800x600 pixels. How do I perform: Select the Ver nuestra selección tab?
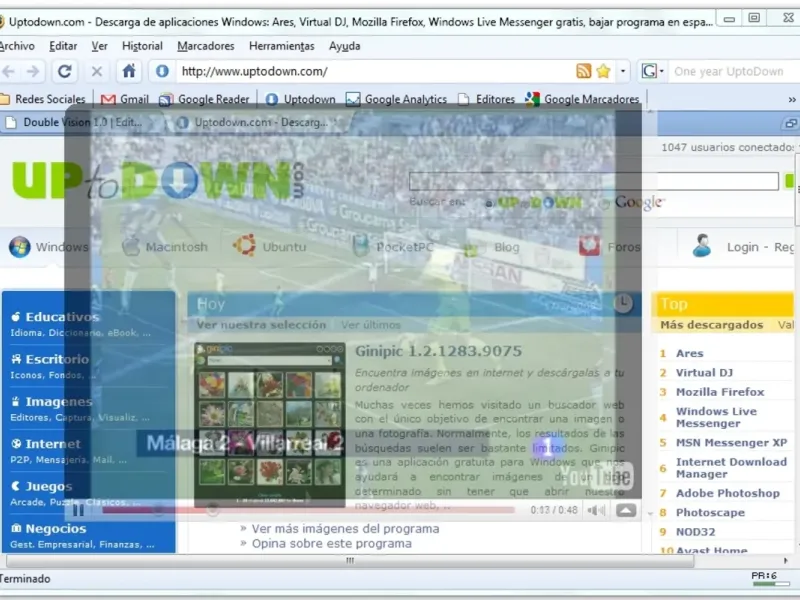[x=261, y=325]
